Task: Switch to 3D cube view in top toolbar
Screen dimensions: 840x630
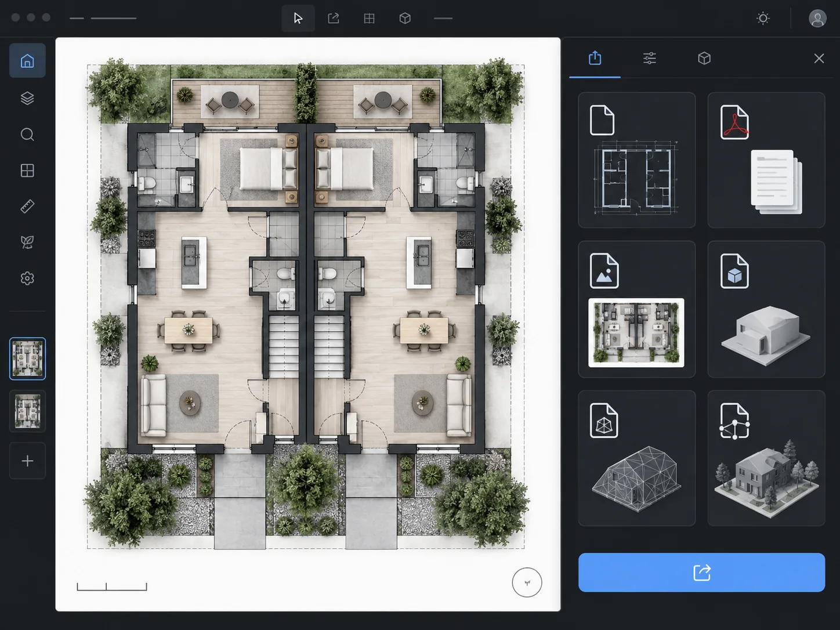Action: coord(405,19)
